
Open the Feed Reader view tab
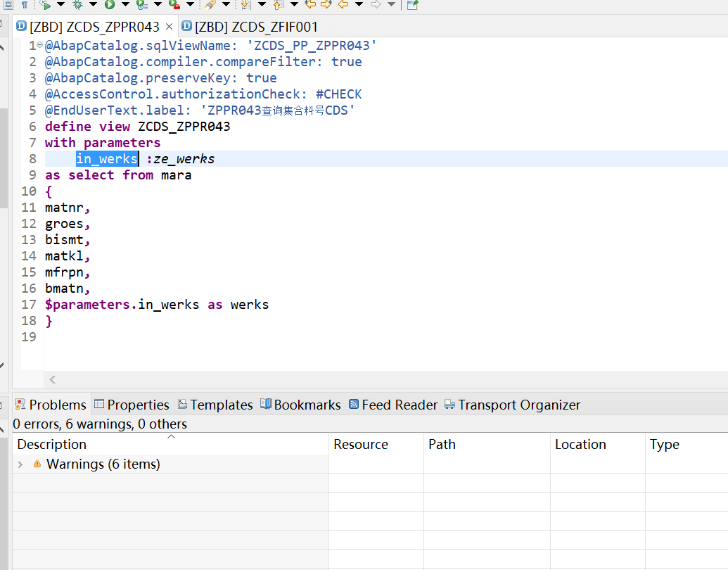393,405
